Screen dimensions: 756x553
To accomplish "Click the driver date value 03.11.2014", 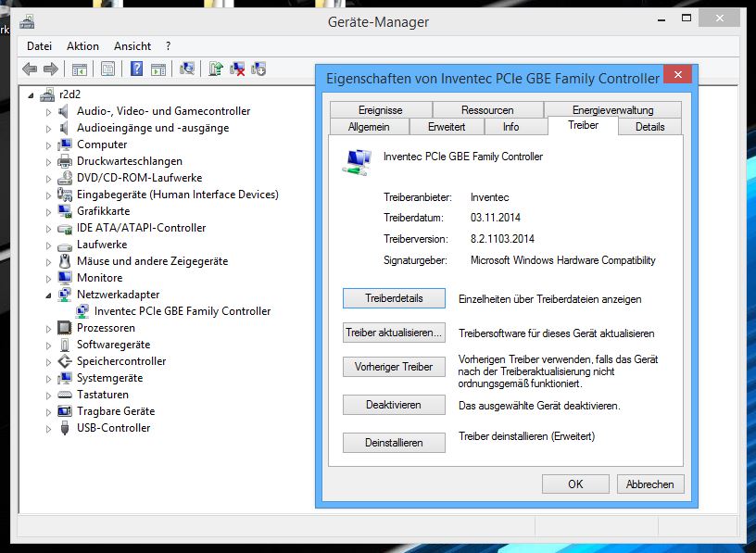I will 495,218.
